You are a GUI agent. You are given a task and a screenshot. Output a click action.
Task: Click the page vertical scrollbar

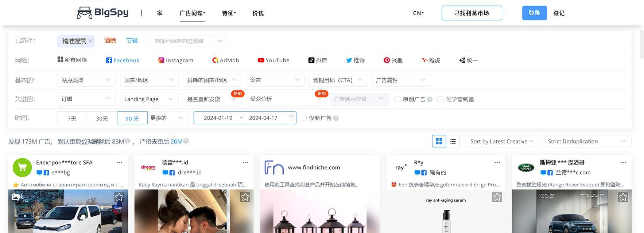(x=642, y=44)
